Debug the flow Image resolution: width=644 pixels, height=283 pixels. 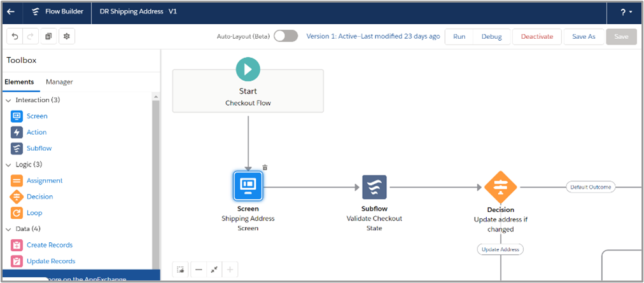(x=492, y=36)
